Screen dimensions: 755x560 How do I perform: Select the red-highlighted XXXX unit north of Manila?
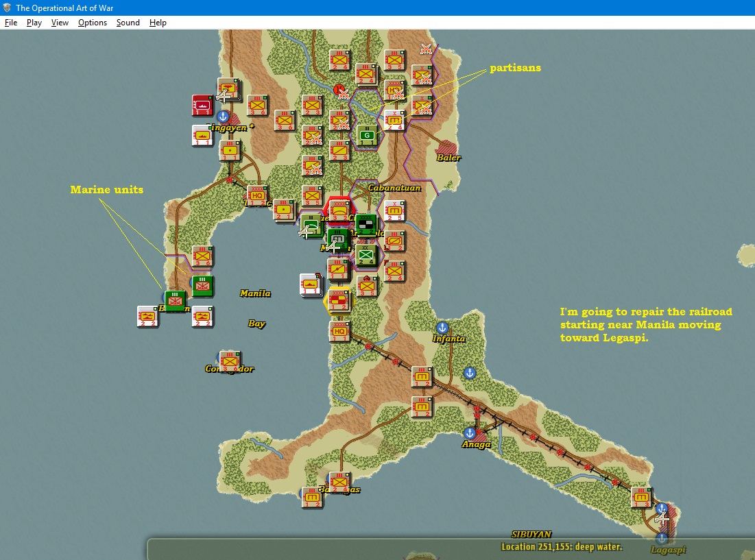click(339, 210)
